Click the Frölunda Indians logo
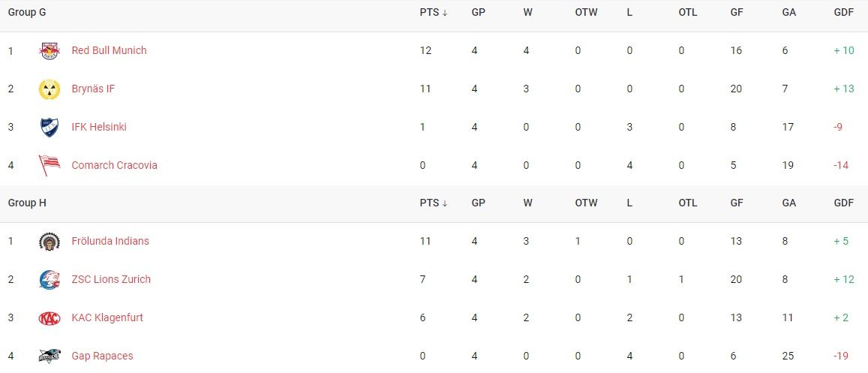The width and height of the screenshot is (868, 373). 50,242
